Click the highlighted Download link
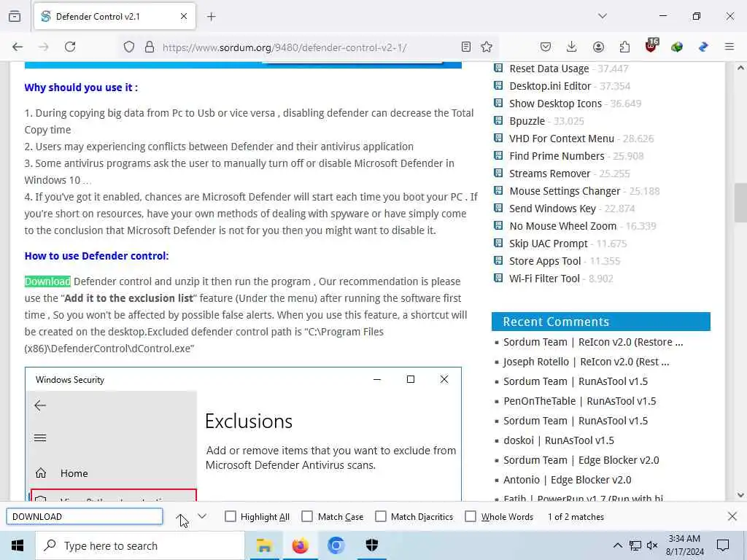 (47, 281)
